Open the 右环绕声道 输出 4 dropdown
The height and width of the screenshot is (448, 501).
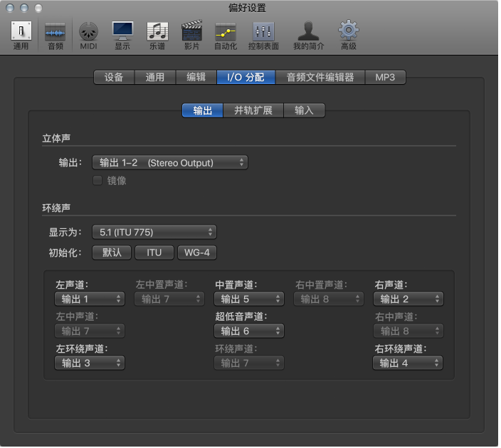(x=408, y=363)
